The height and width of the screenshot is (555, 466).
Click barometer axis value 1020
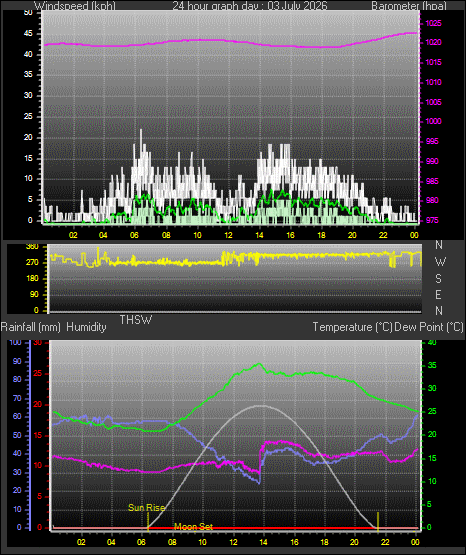[x=433, y=42]
